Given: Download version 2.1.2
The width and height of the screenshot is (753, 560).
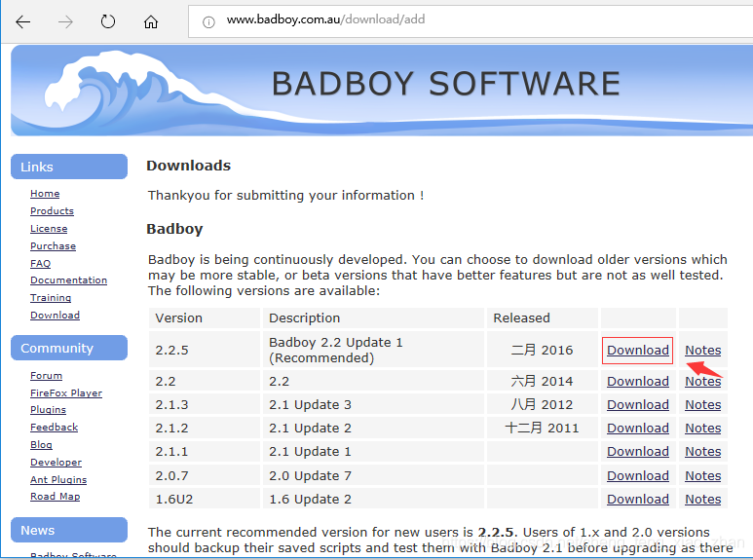Looking at the screenshot, I should tap(638, 428).
